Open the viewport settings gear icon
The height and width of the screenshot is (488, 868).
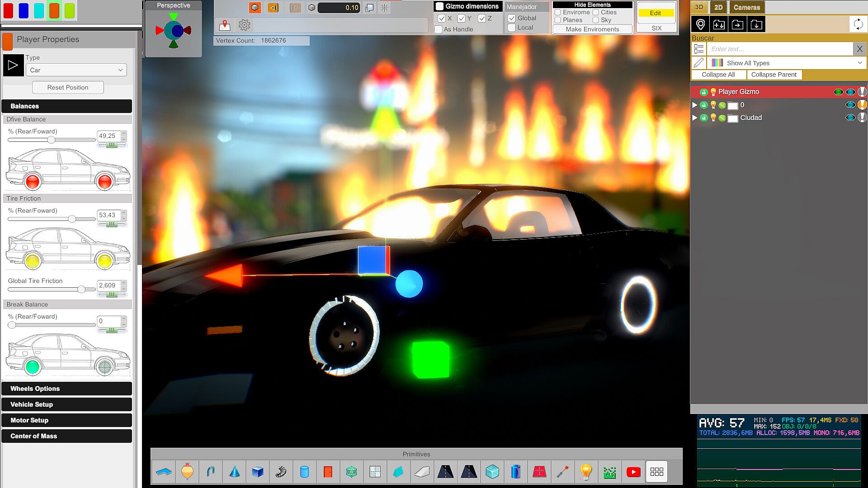click(x=244, y=25)
